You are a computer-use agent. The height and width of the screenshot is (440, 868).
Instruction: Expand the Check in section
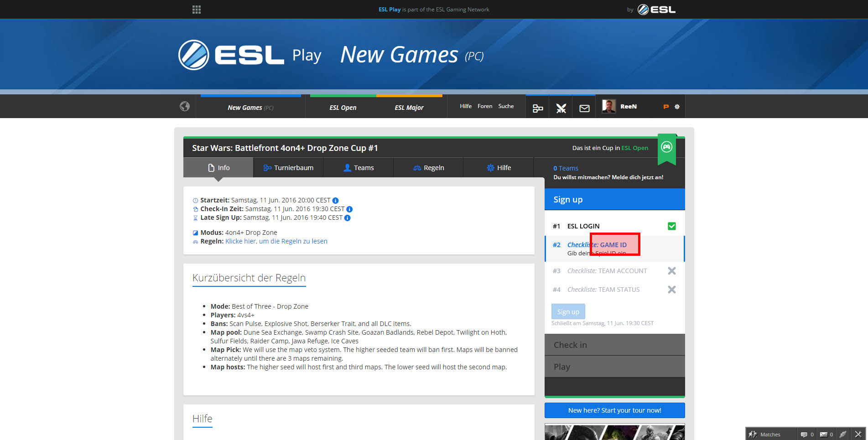coord(614,345)
